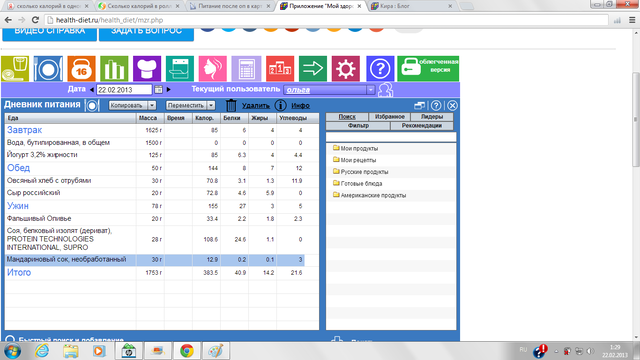Switch to the Рекомендации tab
This screenshot has height=360, width=640.
pos(422,126)
